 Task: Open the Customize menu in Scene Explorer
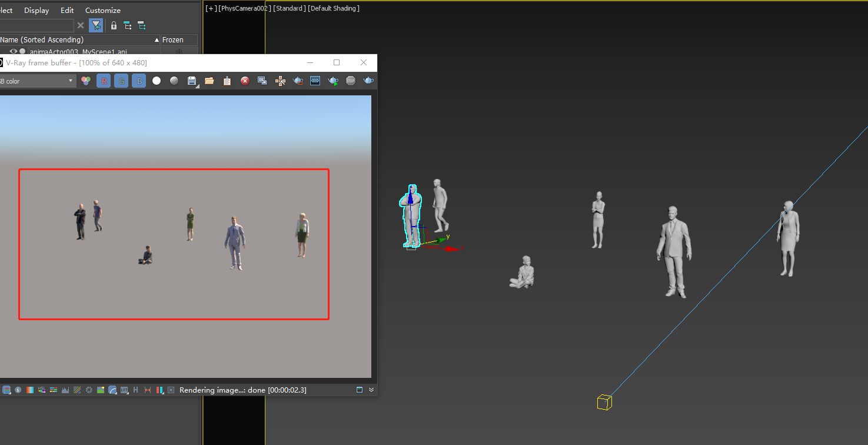coord(103,11)
